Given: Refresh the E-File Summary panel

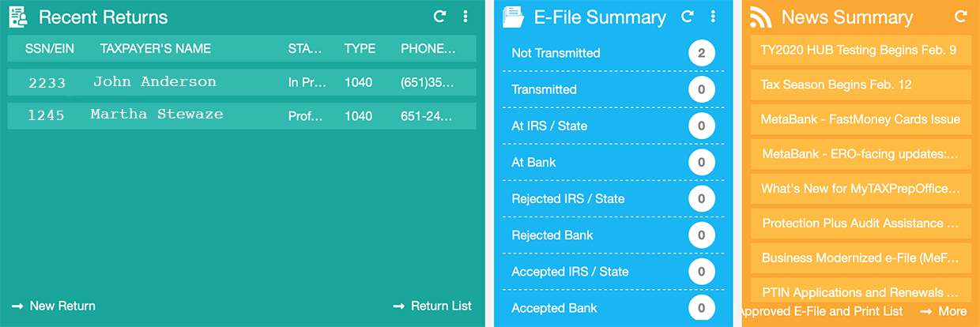Looking at the screenshot, I should click(x=688, y=16).
